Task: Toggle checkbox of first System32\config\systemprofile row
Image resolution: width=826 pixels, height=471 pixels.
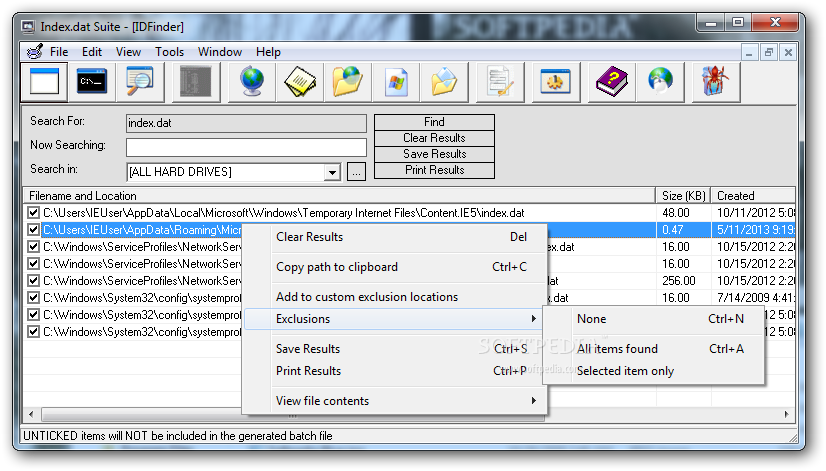Action: click(x=33, y=298)
